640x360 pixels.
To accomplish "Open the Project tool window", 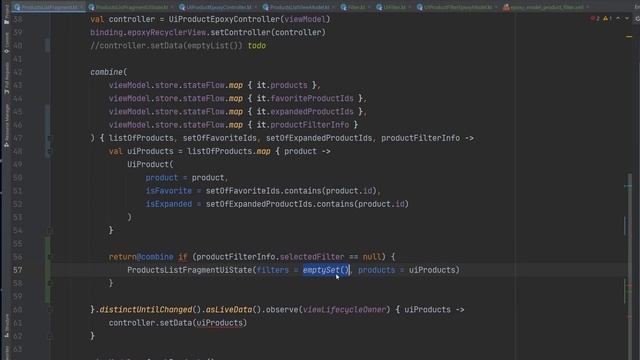I will pos(7,15).
